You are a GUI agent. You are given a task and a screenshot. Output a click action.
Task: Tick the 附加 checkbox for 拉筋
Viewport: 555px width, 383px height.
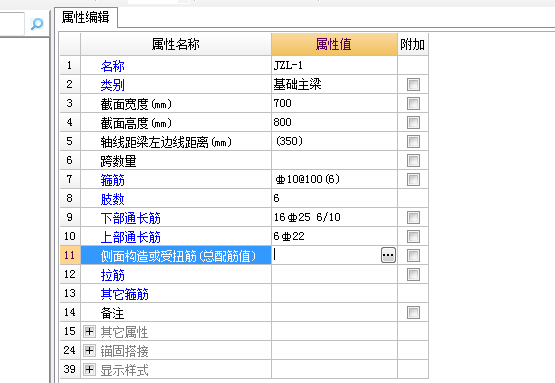click(x=413, y=274)
